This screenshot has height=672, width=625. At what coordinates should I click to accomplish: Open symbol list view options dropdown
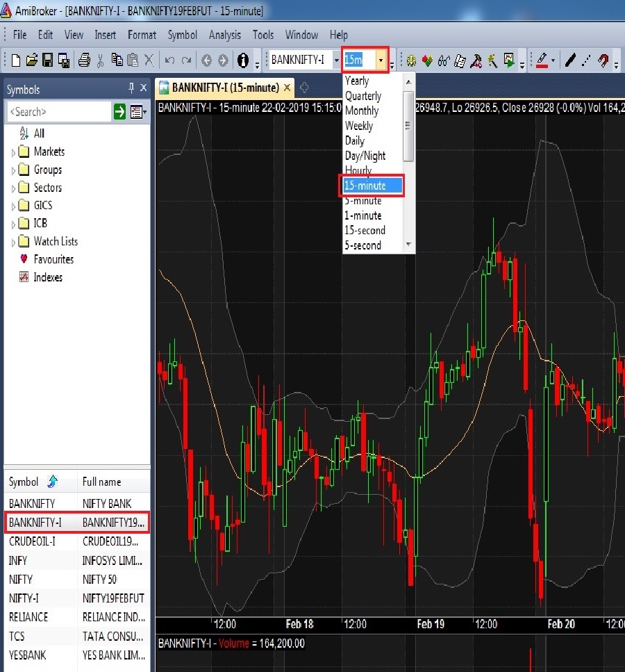coord(138,112)
